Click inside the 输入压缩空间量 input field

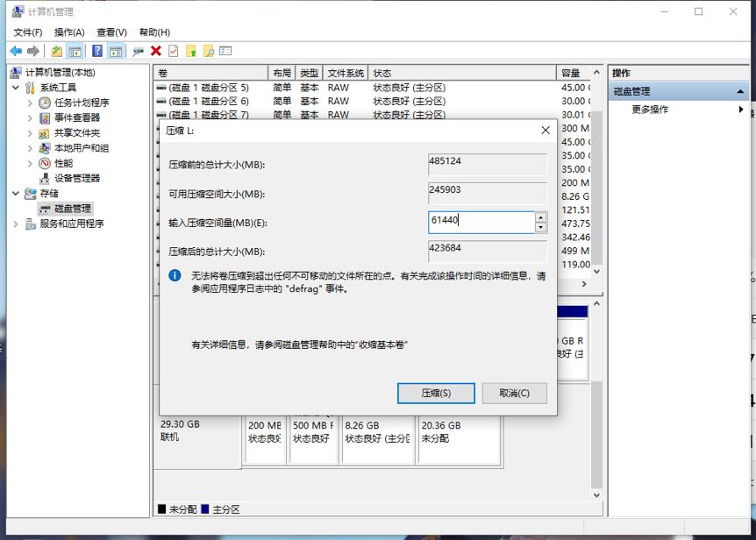(478, 224)
